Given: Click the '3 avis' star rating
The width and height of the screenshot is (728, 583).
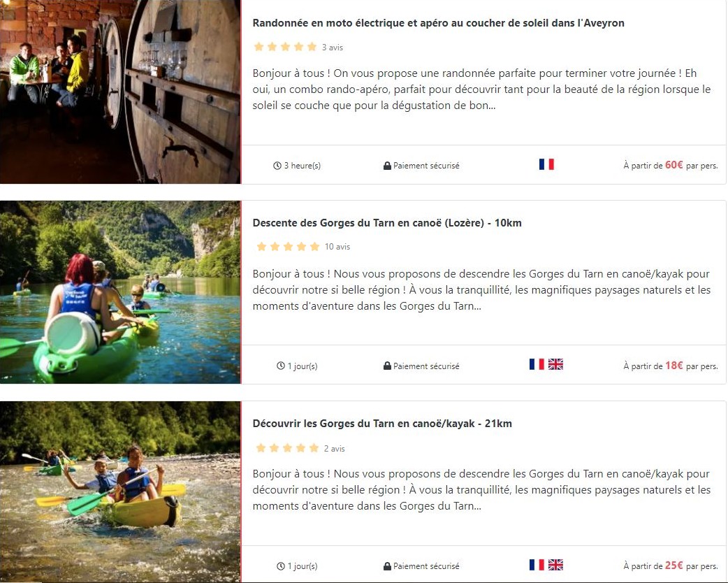Looking at the screenshot, I should (286, 47).
